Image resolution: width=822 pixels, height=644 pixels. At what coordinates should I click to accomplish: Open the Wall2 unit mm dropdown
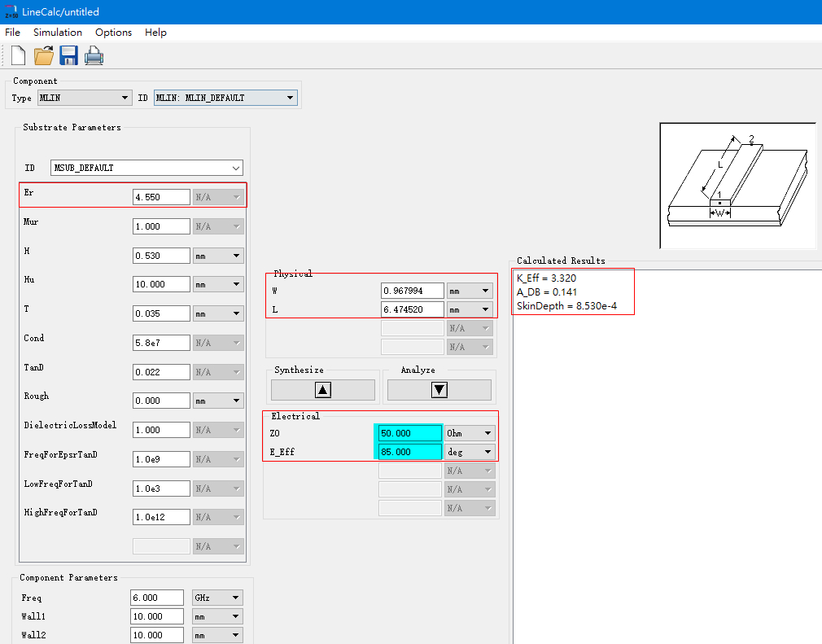click(217, 635)
